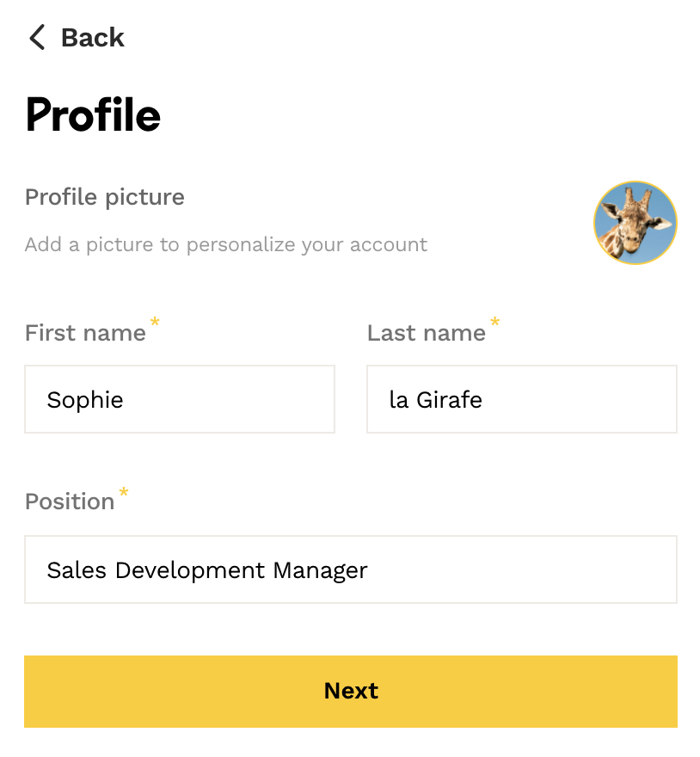Click the 'Last name' field label
The width and height of the screenshot is (700, 757).
click(426, 333)
